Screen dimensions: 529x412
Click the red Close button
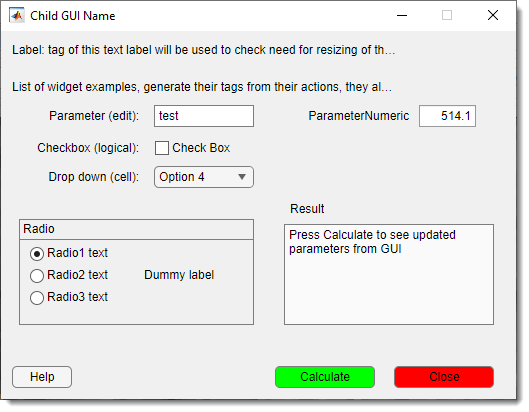point(444,377)
